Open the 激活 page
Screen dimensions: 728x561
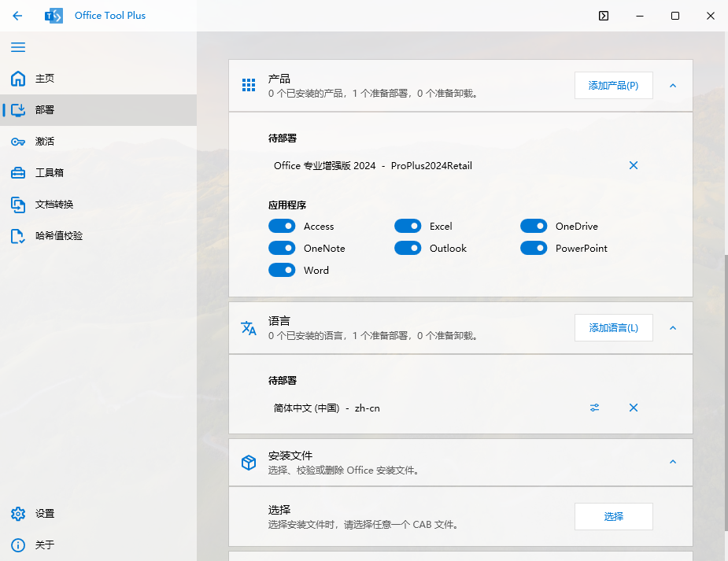pos(98,142)
